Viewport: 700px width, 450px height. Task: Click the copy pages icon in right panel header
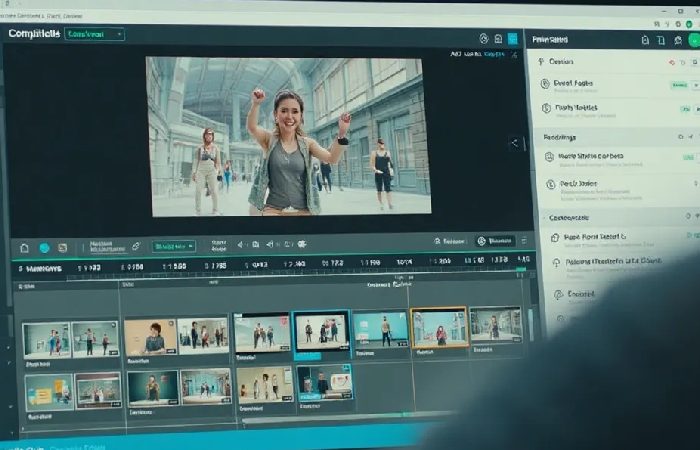[661, 40]
